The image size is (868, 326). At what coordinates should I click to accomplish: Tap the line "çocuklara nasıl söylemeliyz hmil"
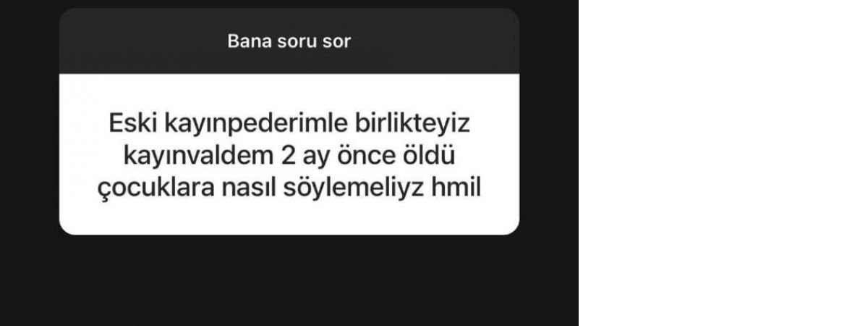coord(289,188)
